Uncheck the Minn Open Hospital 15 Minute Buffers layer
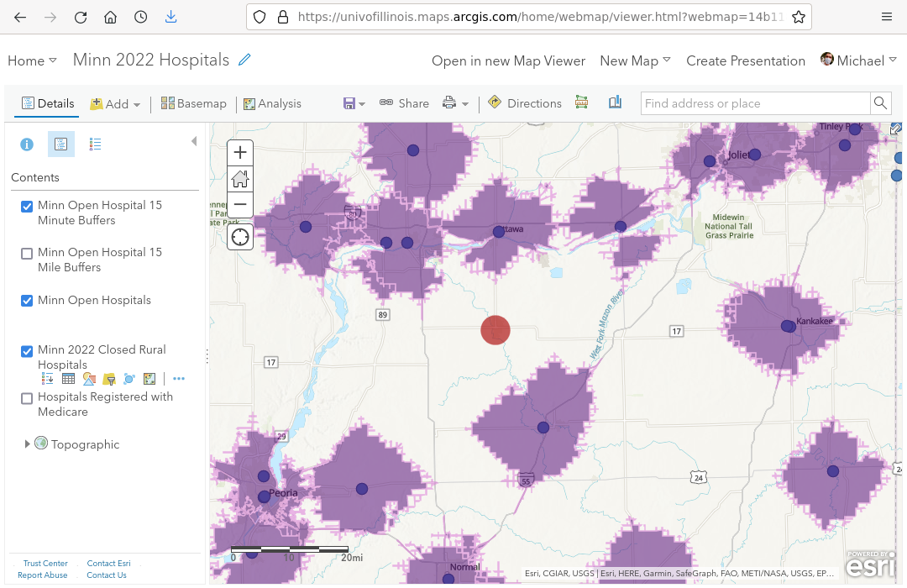Viewport: 907px width, 588px height. coord(27,207)
